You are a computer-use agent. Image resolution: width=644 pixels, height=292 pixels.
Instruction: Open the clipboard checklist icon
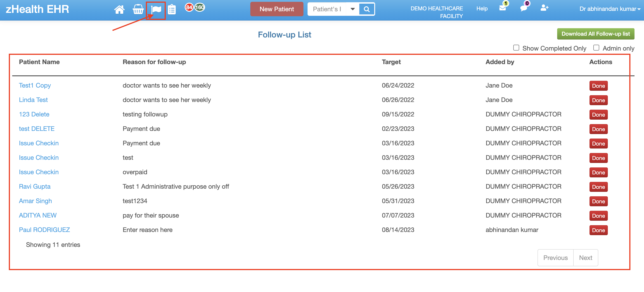click(172, 10)
